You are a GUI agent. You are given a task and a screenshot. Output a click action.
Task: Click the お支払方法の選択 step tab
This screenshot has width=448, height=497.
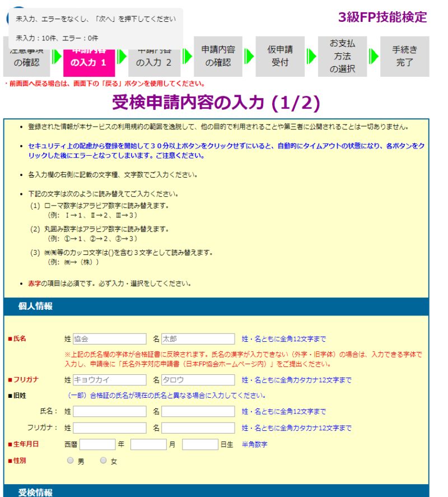point(342,57)
